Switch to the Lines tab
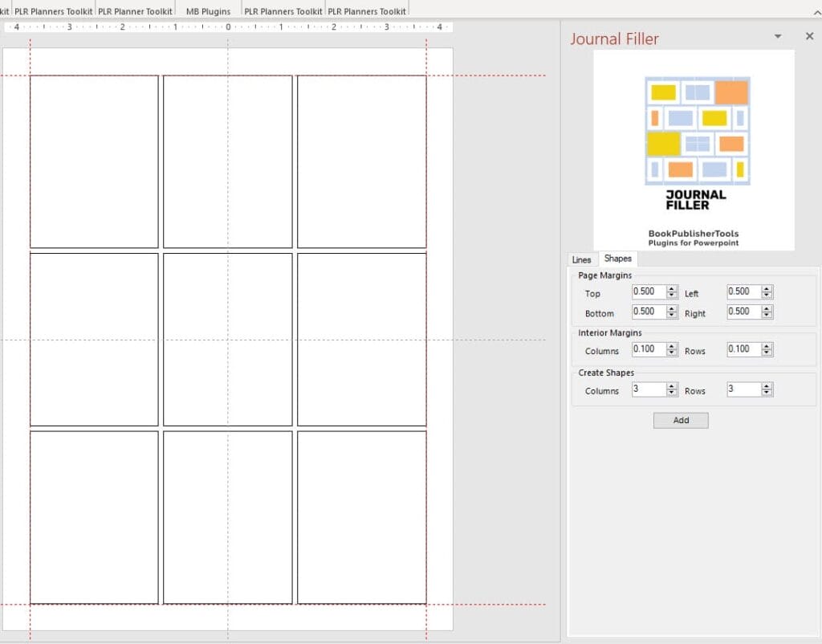822x644 pixels. click(x=581, y=259)
